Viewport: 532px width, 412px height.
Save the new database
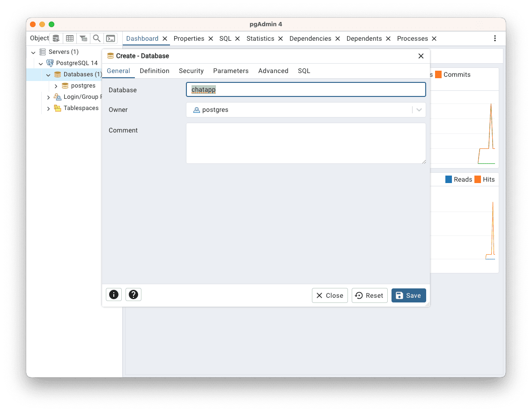click(408, 295)
